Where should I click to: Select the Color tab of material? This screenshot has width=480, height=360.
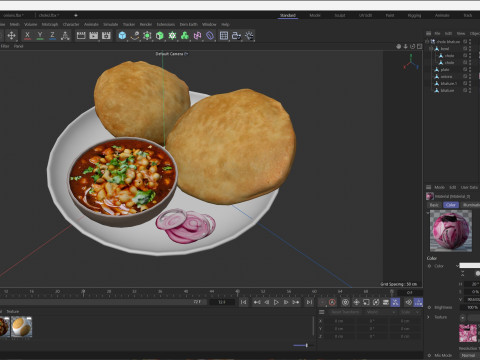pyautogui.click(x=451, y=205)
